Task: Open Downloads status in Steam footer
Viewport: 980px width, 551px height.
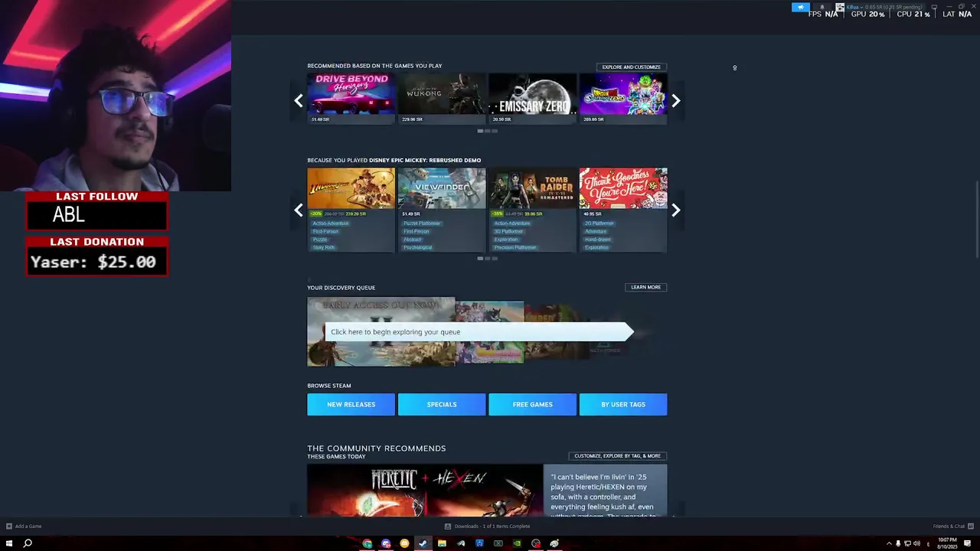Action: (x=487, y=526)
